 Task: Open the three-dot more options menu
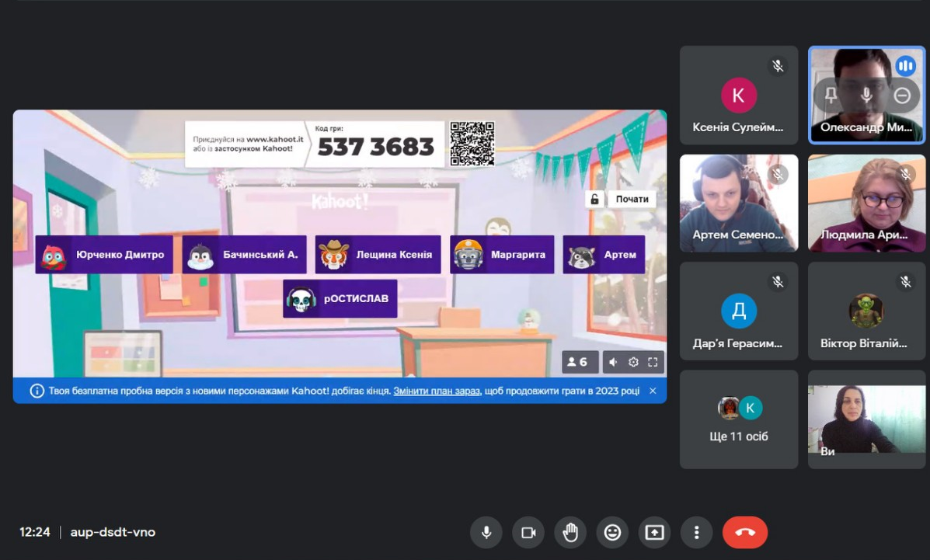tap(696, 533)
